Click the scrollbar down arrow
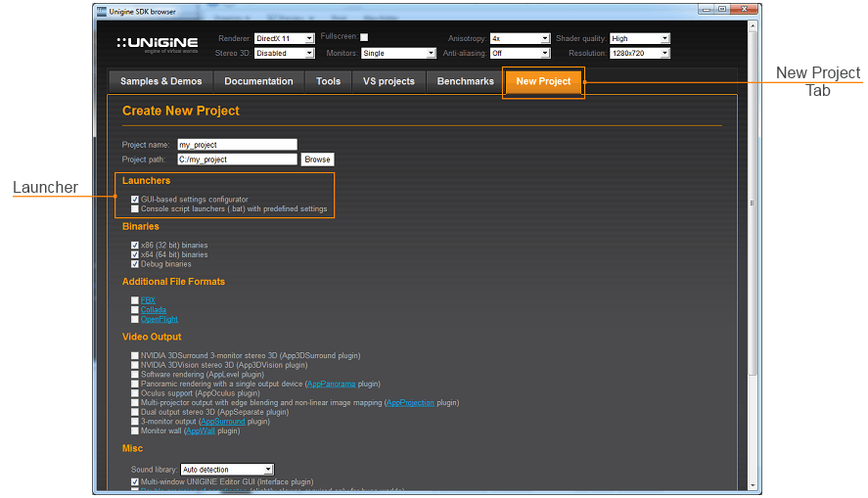This screenshot has height=498, width=868. coord(753,486)
